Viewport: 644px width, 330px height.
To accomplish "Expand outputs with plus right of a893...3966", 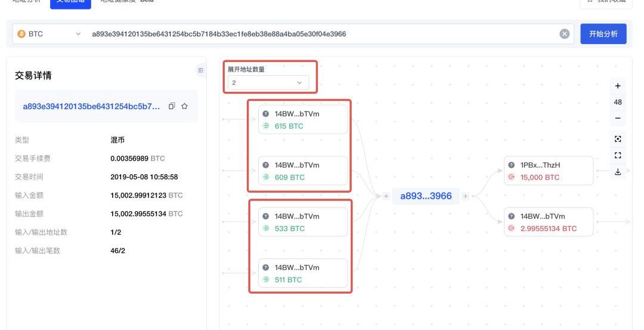I will coord(466,196).
